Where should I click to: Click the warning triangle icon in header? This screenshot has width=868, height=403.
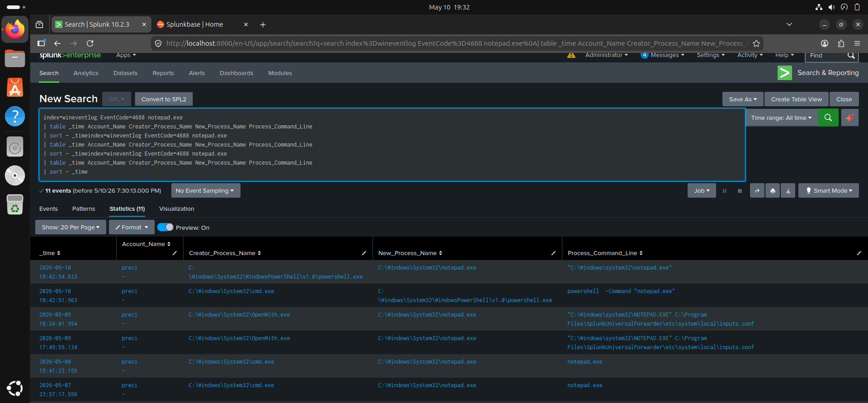571,55
